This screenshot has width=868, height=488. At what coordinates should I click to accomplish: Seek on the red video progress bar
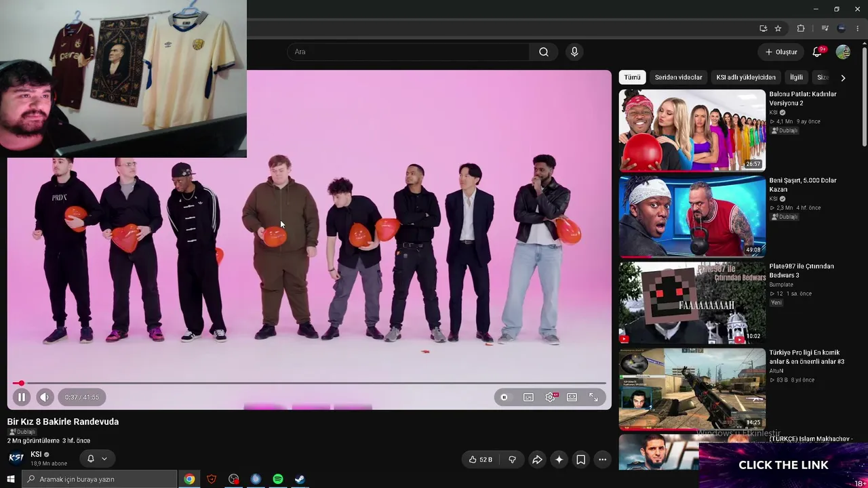tap(310, 384)
